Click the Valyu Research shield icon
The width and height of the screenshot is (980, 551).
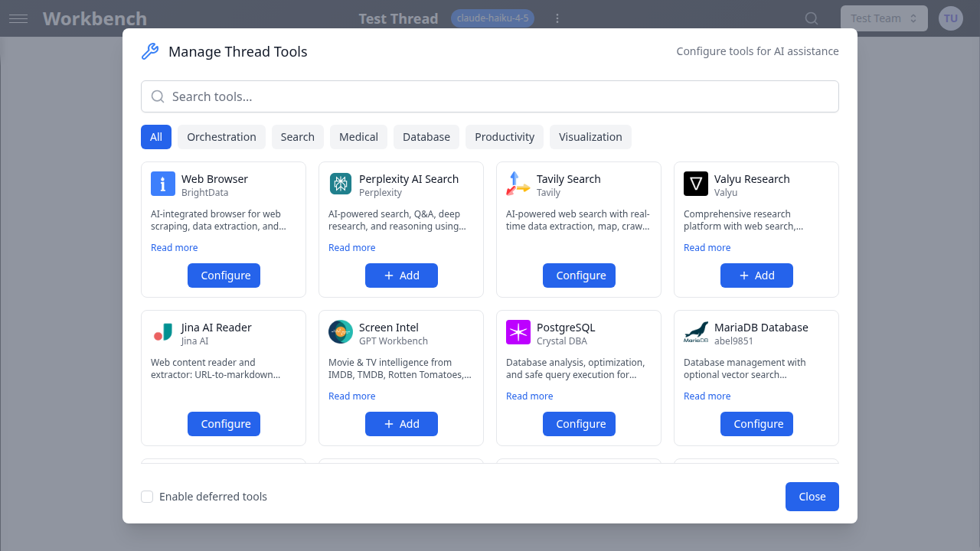coord(695,184)
